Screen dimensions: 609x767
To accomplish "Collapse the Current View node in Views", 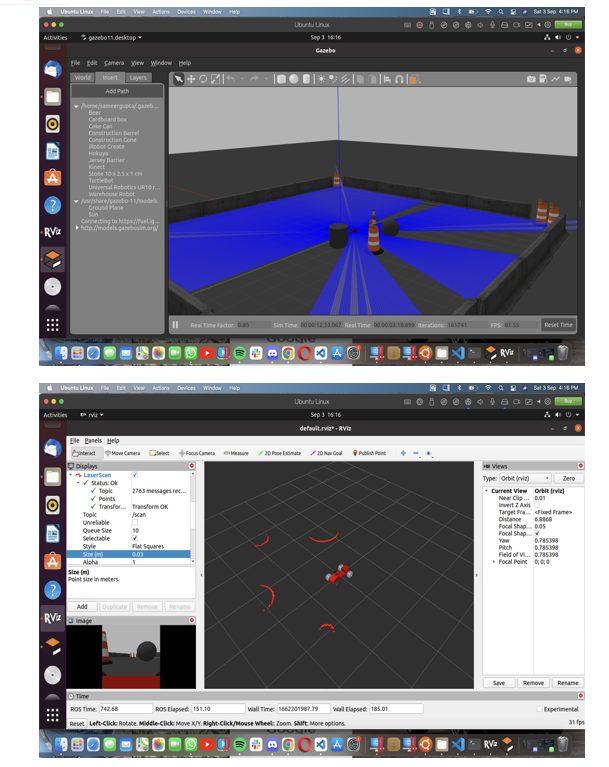I will click(x=487, y=491).
